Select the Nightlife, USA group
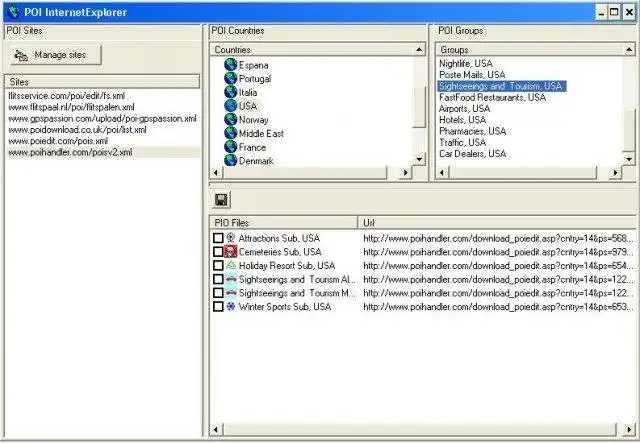 click(466, 63)
